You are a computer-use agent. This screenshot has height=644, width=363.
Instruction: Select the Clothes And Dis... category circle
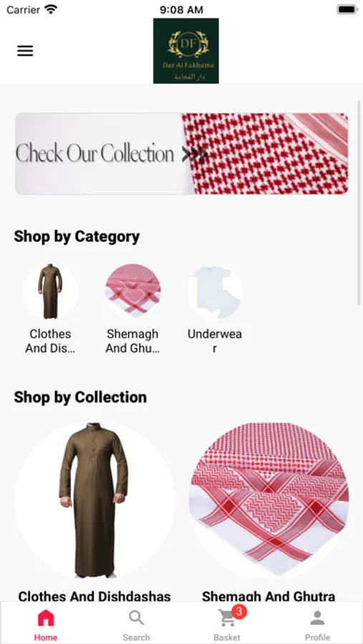click(50, 292)
